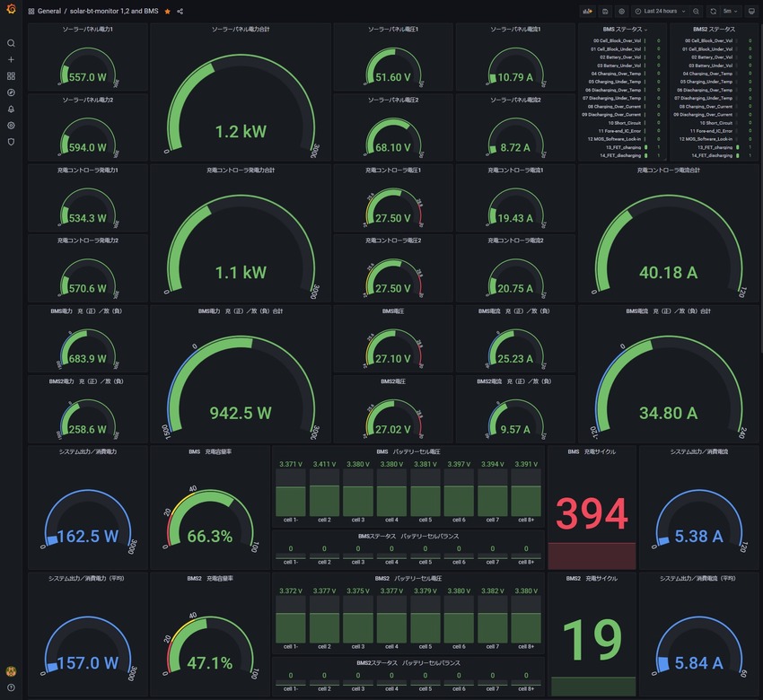
Task: Click the 51.60 V gauge value
Action: click(x=392, y=77)
